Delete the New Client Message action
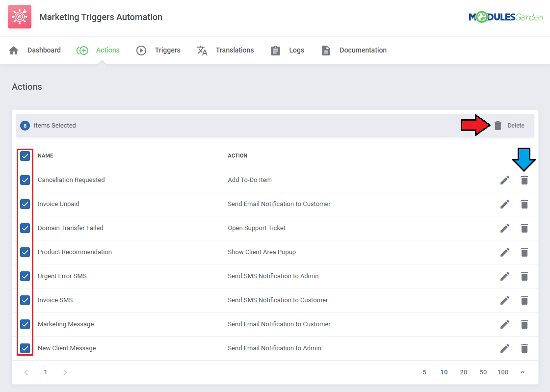The image size is (550, 392). pyautogui.click(x=524, y=348)
